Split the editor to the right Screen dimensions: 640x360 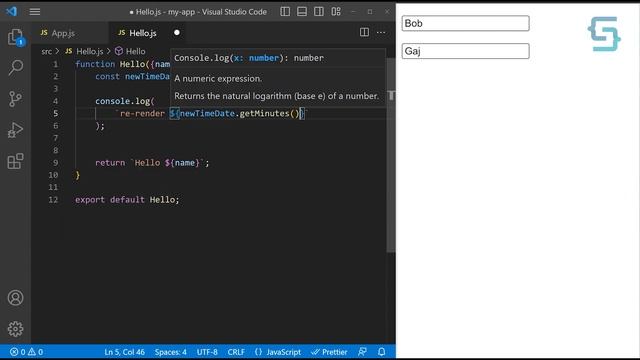[364, 32]
